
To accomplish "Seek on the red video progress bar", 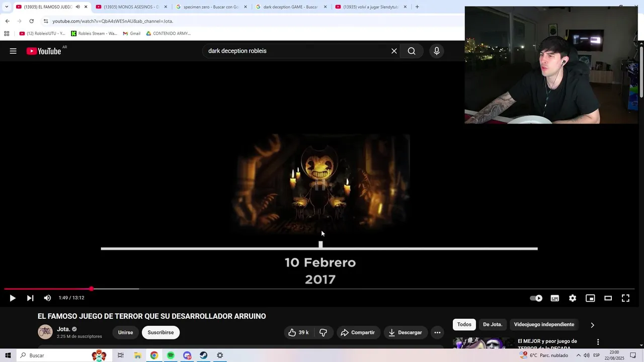I will (x=320, y=289).
